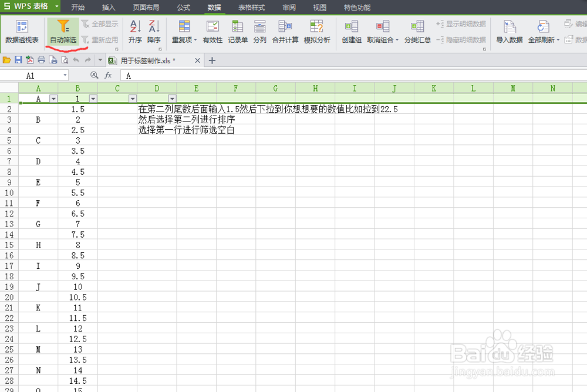Open the filter dropdown in column C
This screenshot has height=392, width=587.
pos(133,99)
